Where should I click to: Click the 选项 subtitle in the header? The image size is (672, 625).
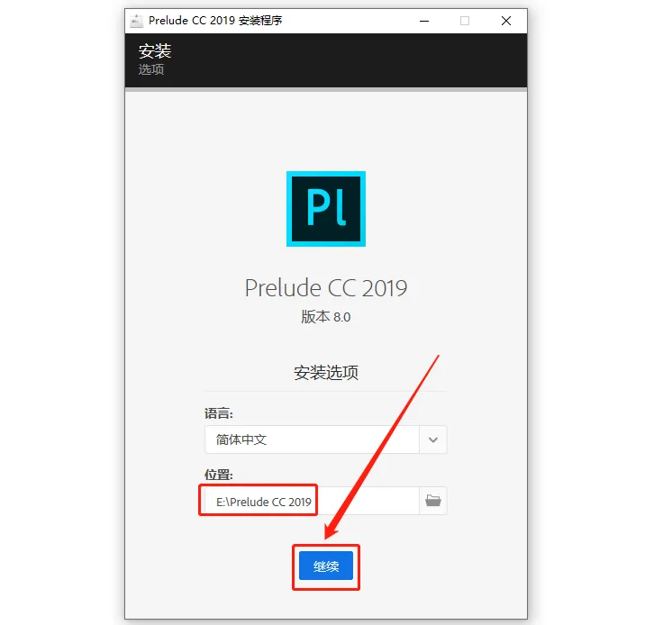[150, 69]
